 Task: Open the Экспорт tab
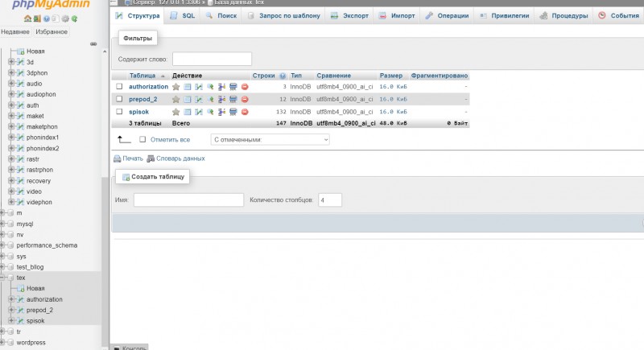[349, 15]
